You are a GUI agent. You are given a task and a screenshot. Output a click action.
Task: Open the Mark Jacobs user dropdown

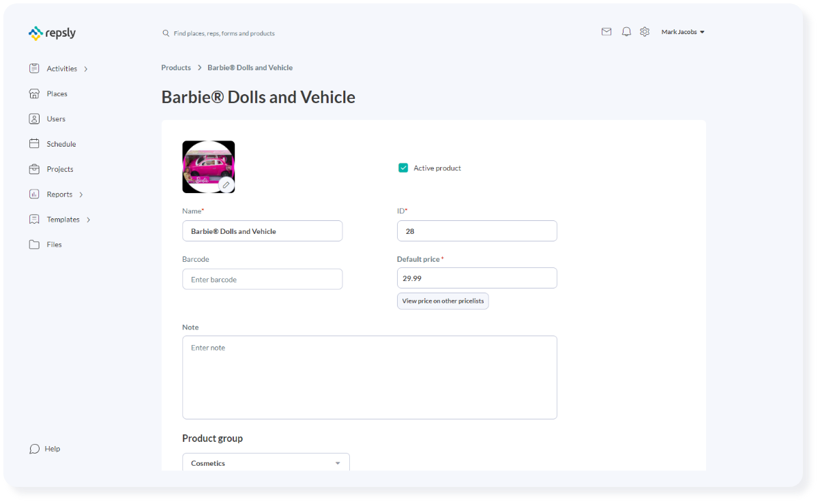click(683, 32)
